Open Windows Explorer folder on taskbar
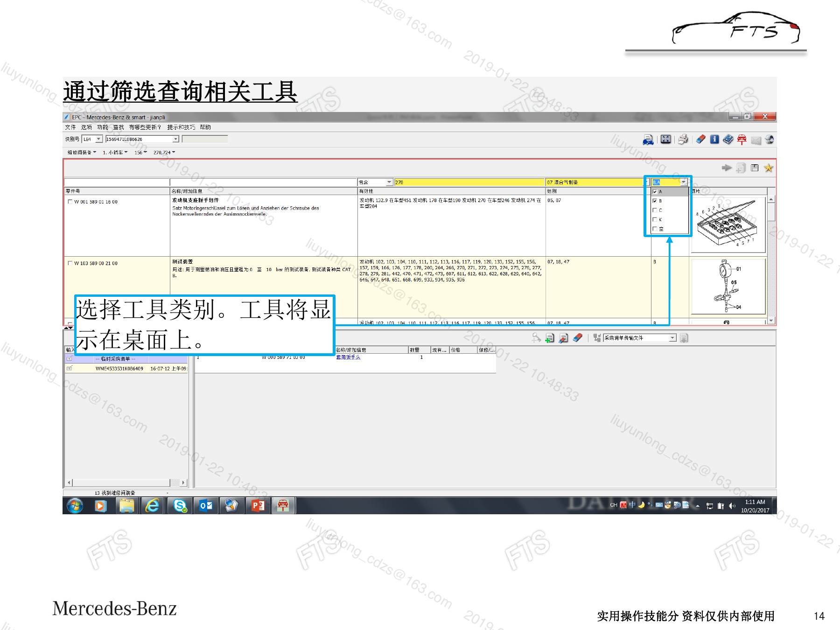 click(126, 505)
